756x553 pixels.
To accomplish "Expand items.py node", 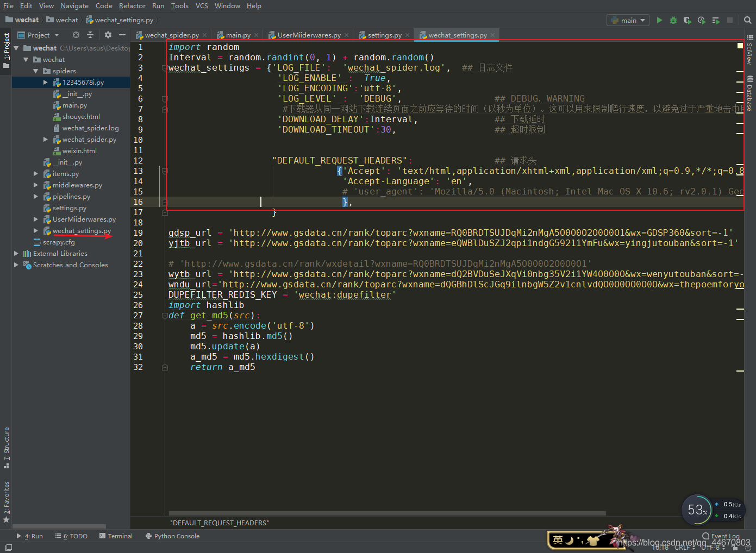I will (36, 174).
